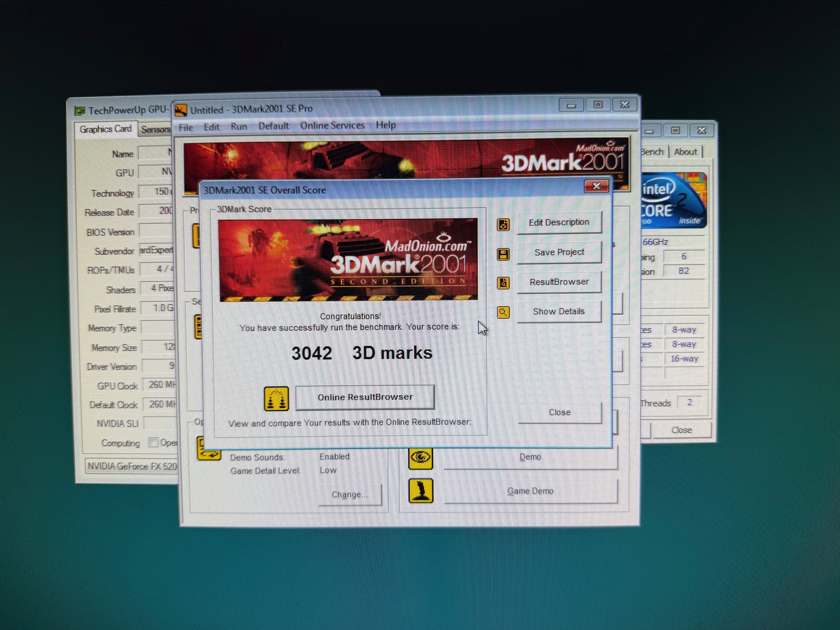Maximize the 3DMark2001 SE Pro window
The image size is (840, 630).
598,104
